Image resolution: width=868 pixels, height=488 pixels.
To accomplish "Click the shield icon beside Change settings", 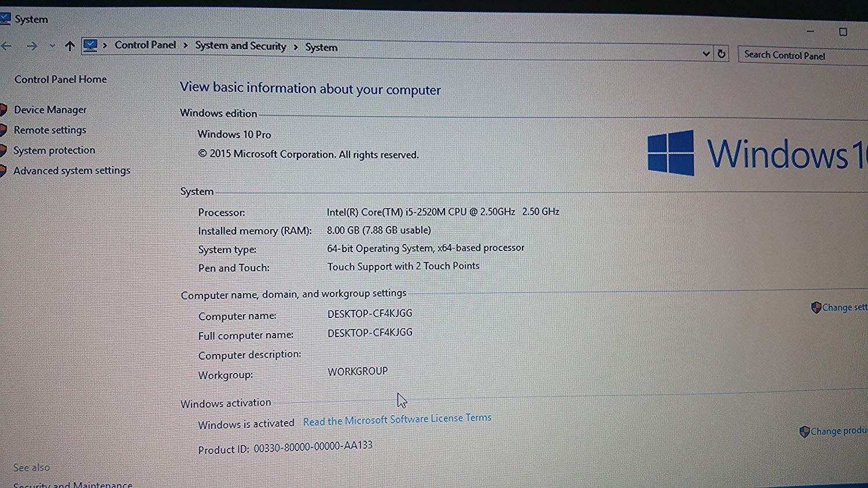I will click(x=816, y=308).
